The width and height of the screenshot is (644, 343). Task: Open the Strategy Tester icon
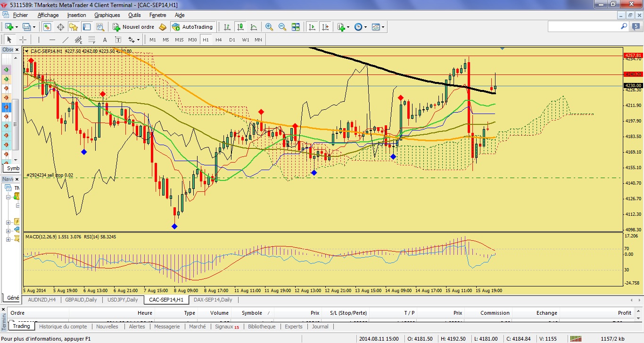pyautogui.click(x=100, y=27)
